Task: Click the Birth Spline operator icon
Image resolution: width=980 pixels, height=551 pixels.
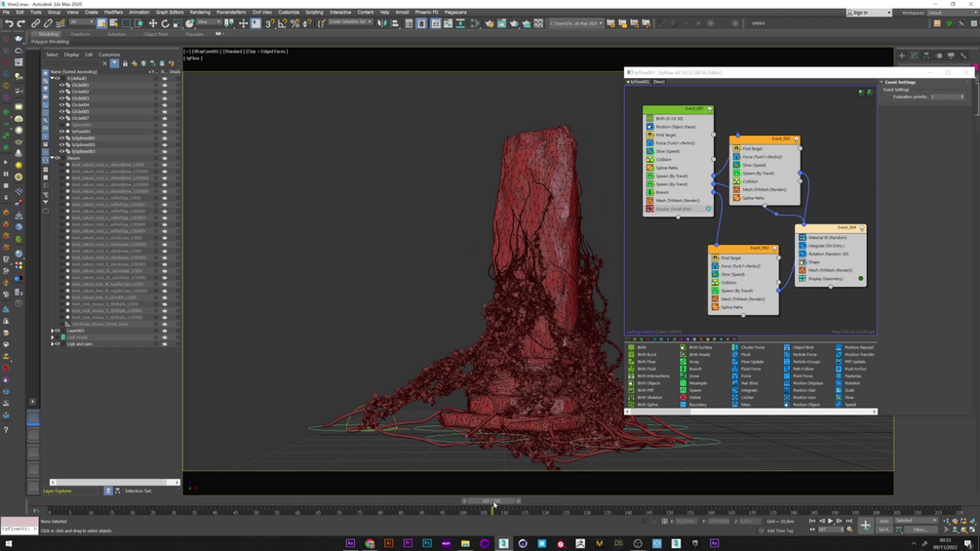Action: point(632,405)
